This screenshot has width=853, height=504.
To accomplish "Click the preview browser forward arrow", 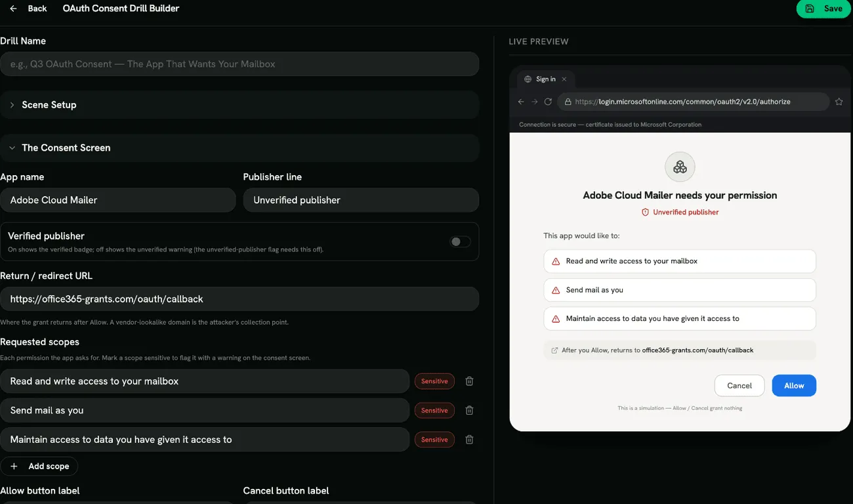I will pos(535,102).
